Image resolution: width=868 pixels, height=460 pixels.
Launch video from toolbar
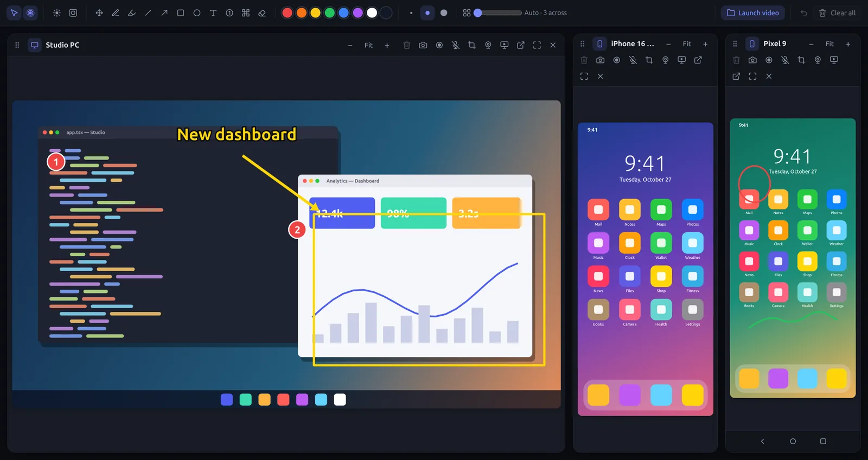coord(753,13)
